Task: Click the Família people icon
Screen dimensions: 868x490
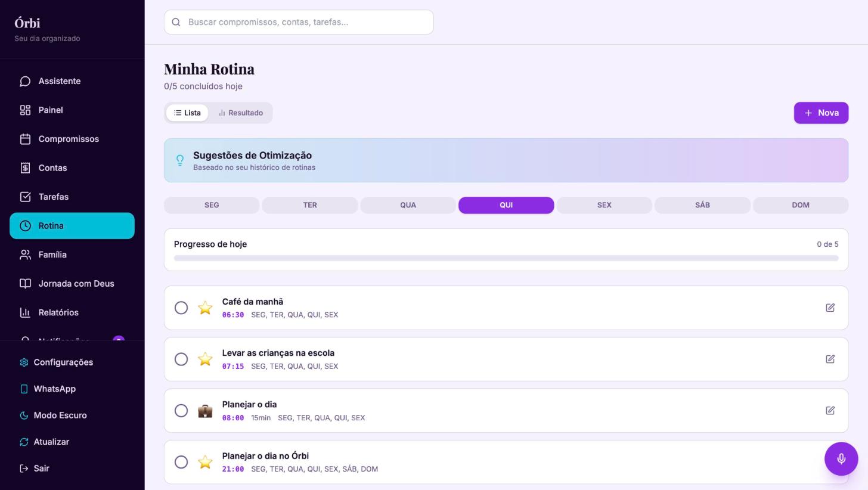Action: click(25, 255)
